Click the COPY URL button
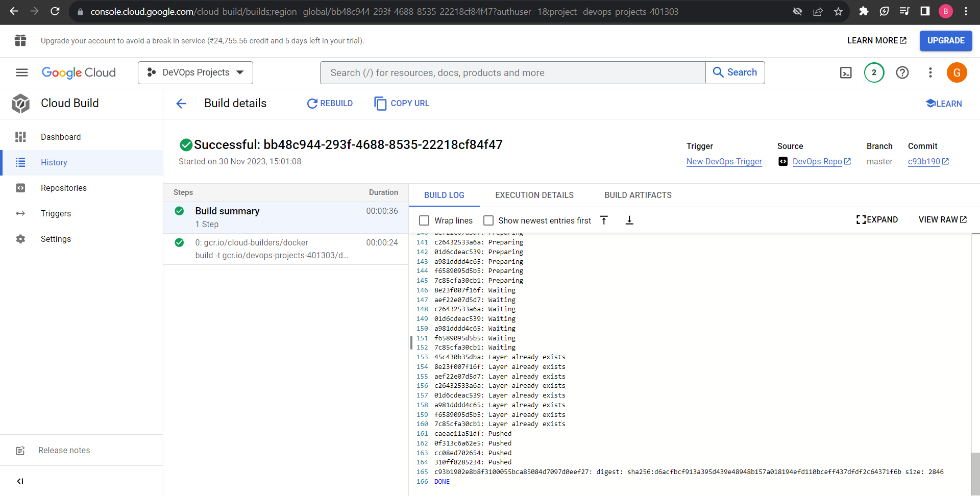This screenshot has width=980, height=496. [402, 103]
